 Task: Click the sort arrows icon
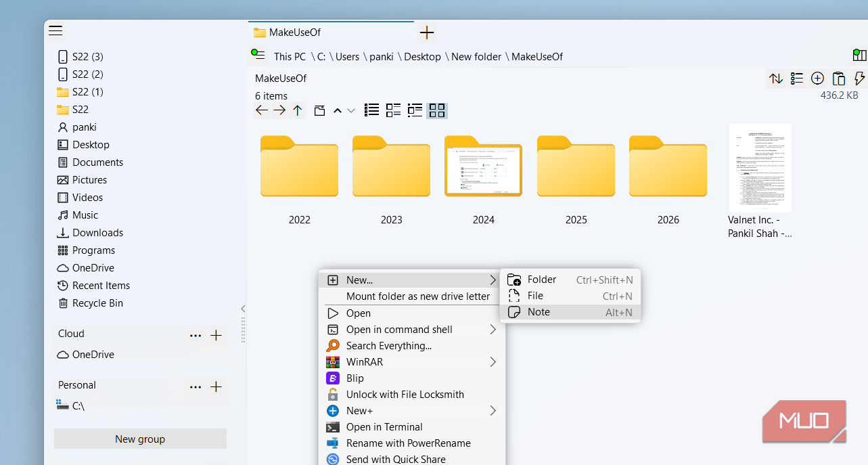click(776, 79)
